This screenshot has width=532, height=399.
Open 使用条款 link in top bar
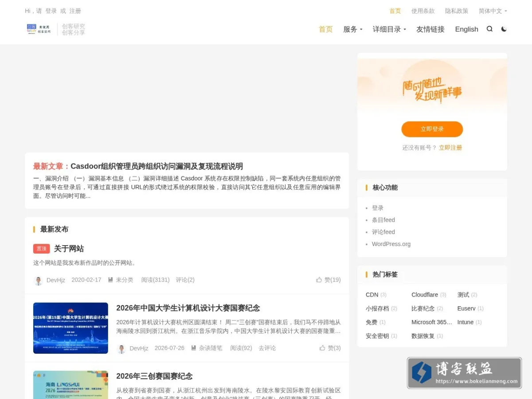[423, 11]
